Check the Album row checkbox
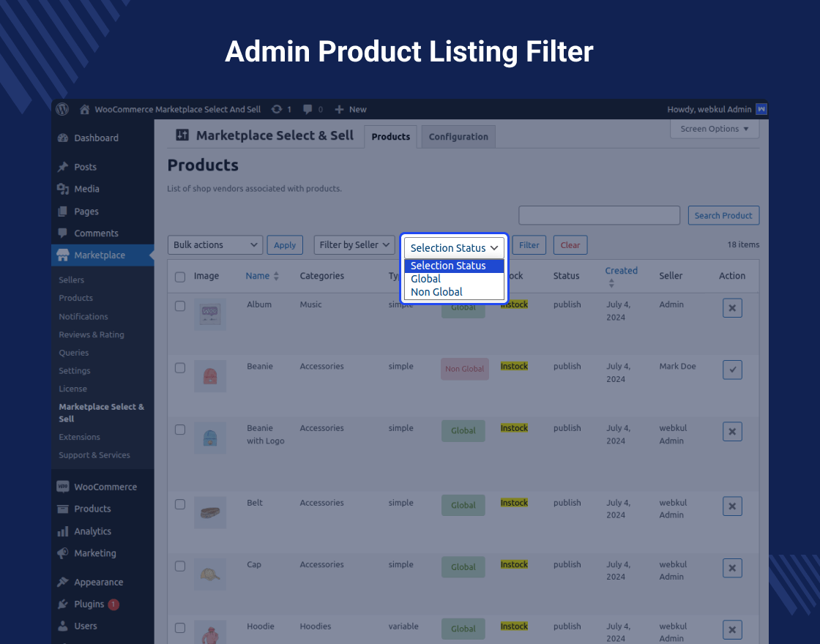This screenshot has height=644, width=820. [x=180, y=307]
